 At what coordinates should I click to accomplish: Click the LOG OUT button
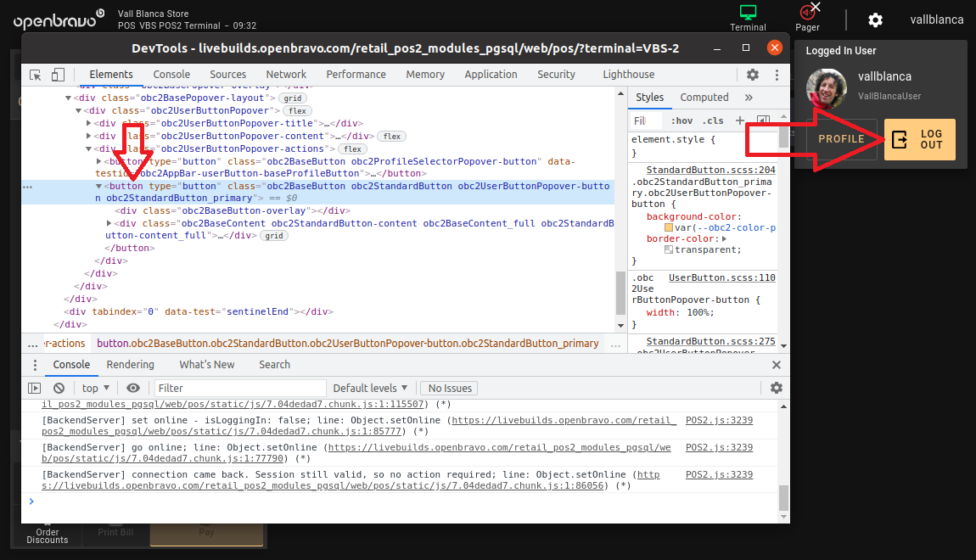(919, 139)
